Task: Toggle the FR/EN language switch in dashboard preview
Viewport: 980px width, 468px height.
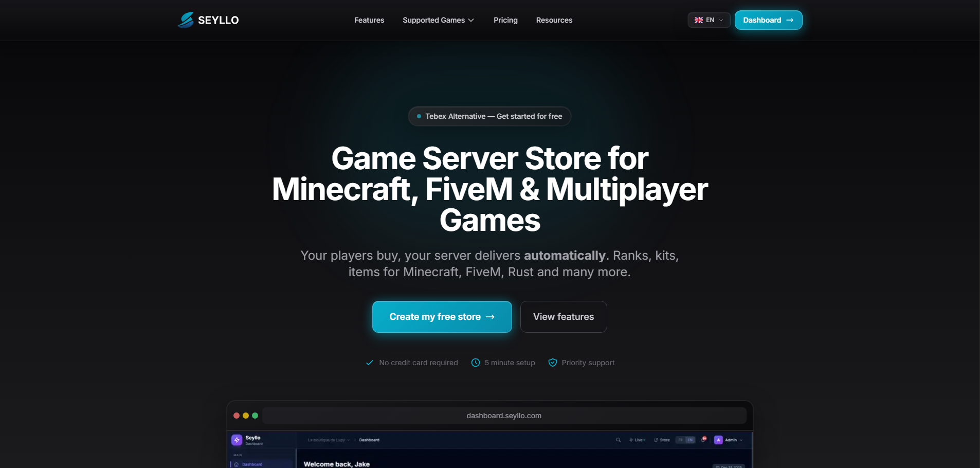Action: coord(685,440)
